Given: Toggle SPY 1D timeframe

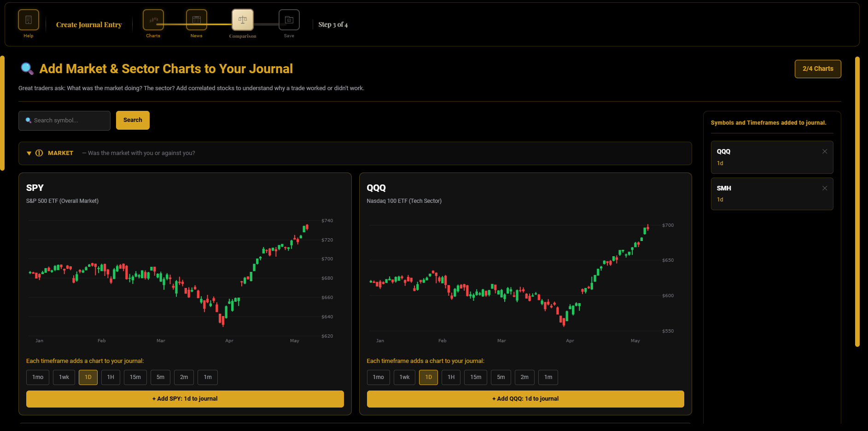Looking at the screenshot, I should click(88, 377).
